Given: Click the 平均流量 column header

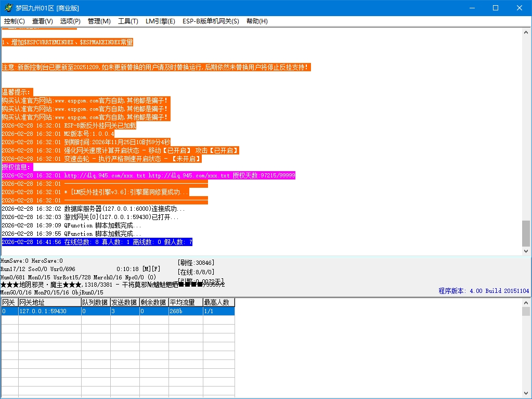Looking at the screenshot, I should click(x=185, y=302).
